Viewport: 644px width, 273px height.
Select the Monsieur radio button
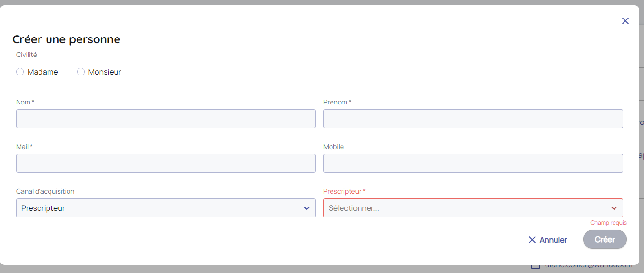pos(81,72)
